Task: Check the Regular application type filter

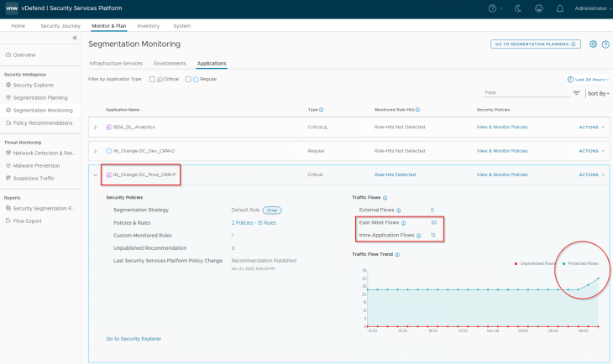Action: point(188,79)
